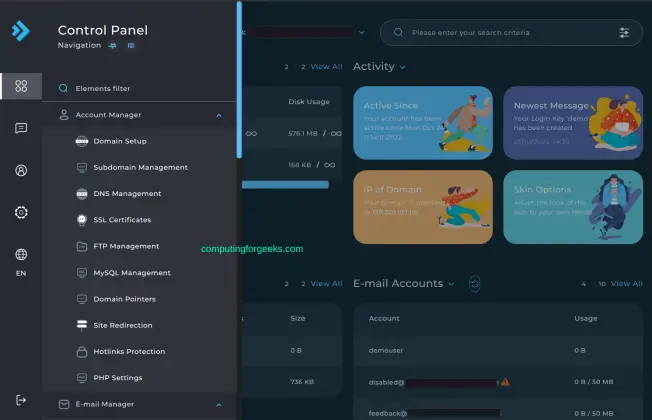Click the Elements filter input field
Viewport: 652px width, 420px height.
point(140,88)
